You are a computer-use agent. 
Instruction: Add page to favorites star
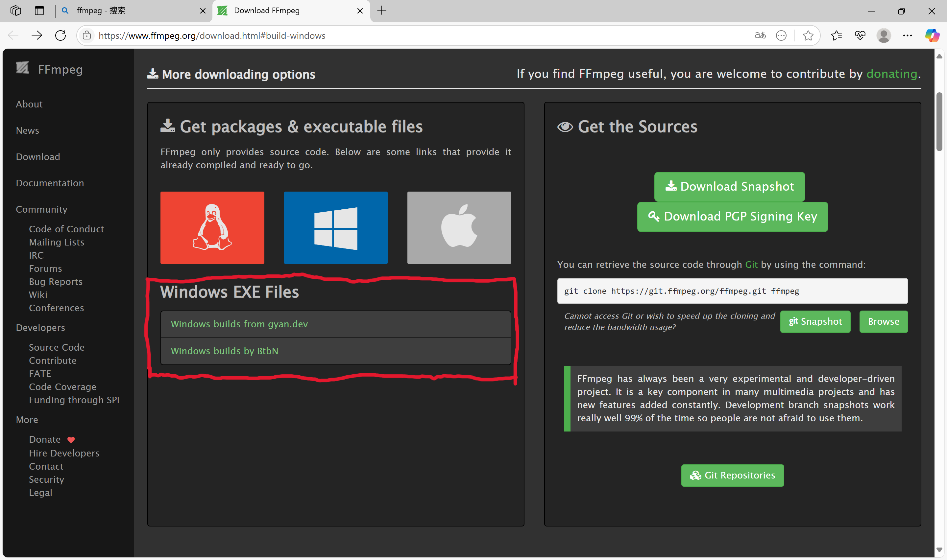808,35
